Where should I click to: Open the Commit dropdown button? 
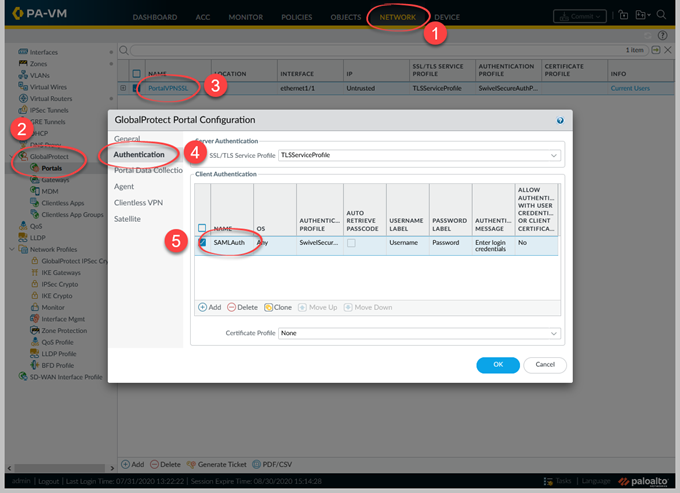581,16
